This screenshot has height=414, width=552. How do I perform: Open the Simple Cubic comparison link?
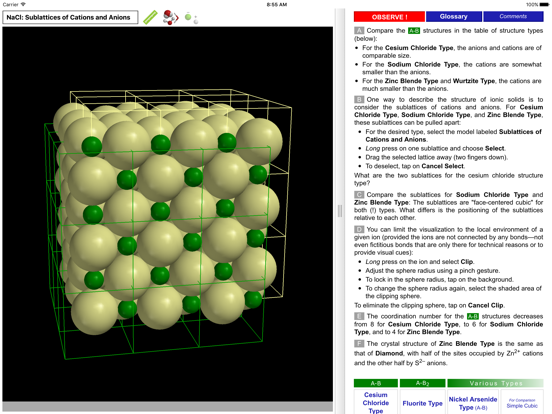(x=522, y=403)
